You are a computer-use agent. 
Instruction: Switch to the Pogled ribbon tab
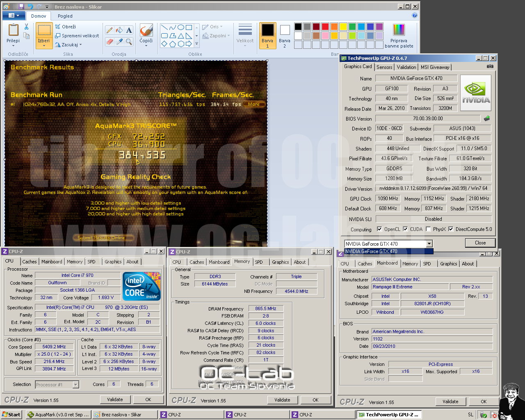[x=65, y=16]
